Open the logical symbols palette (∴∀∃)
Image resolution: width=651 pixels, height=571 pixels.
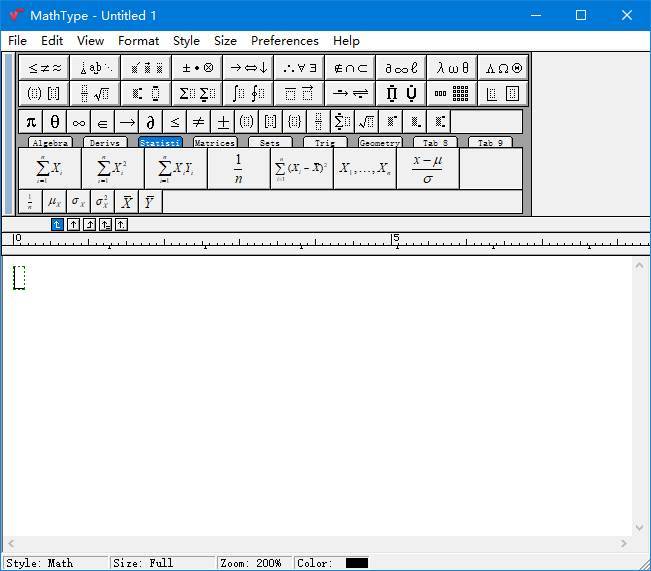click(299, 68)
